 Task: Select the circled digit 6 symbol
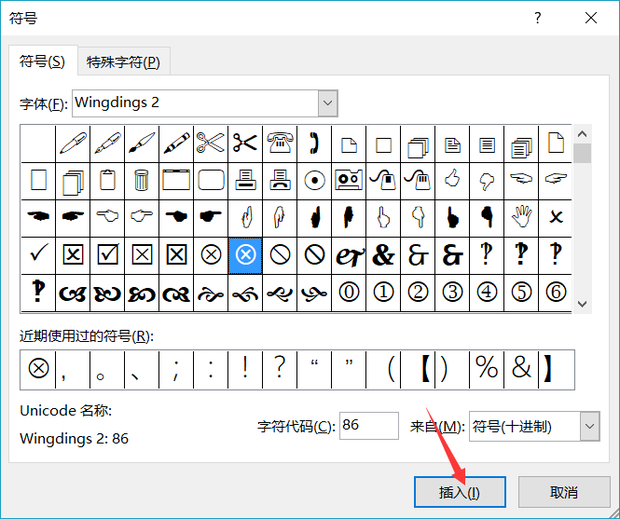[x=556, y=293]
